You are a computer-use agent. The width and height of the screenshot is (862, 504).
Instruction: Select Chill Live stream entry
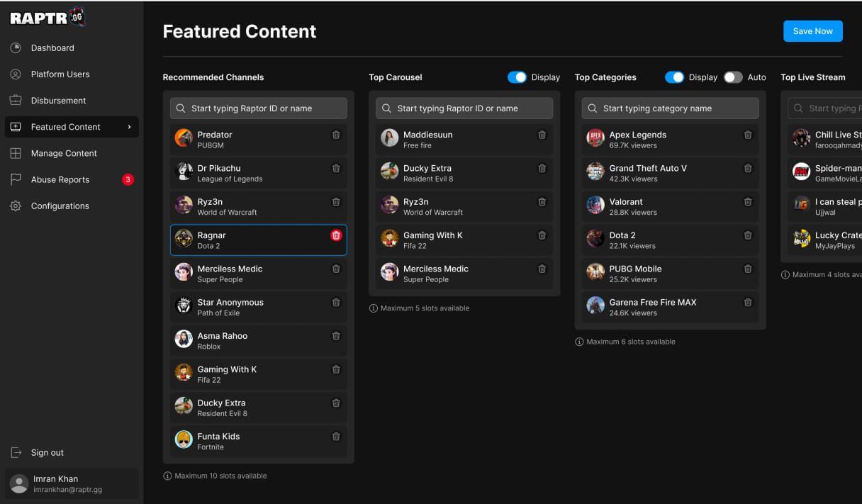pyautogui.click(x=825, y=140)
